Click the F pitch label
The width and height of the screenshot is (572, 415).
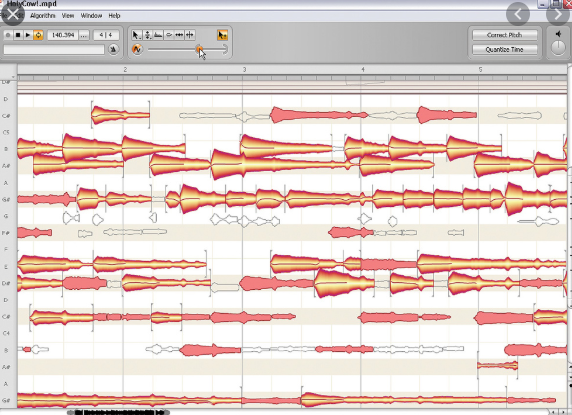coord(5,249)
